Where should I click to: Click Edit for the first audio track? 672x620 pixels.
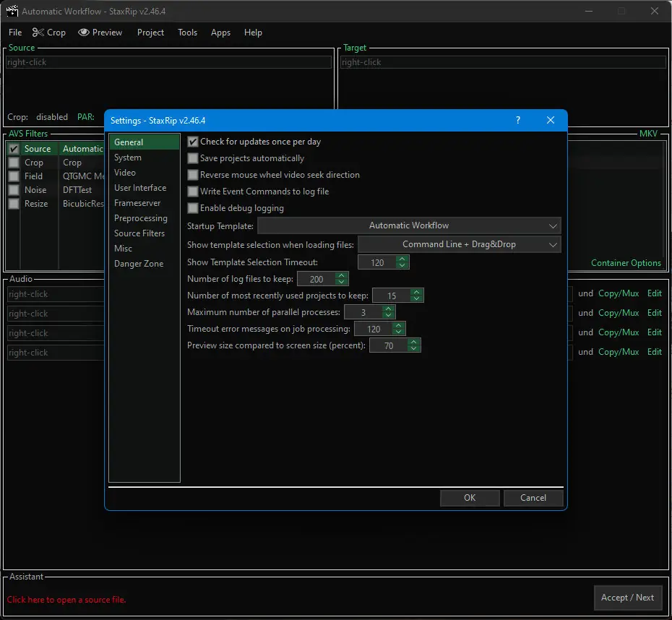point(655,293)
